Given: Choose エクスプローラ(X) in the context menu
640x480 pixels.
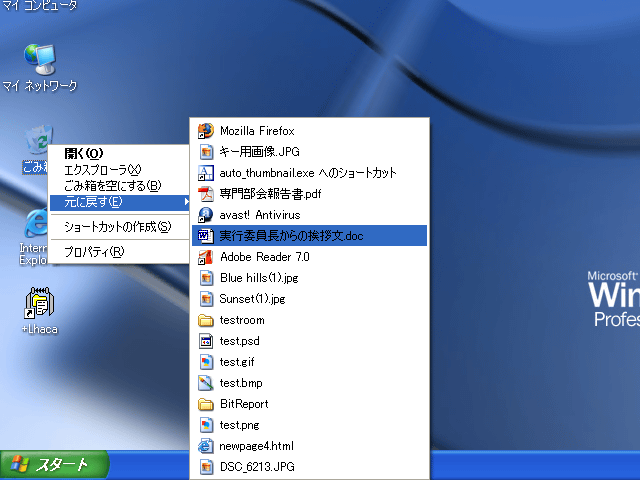Looking at the screenshot, I should (119, 170).
